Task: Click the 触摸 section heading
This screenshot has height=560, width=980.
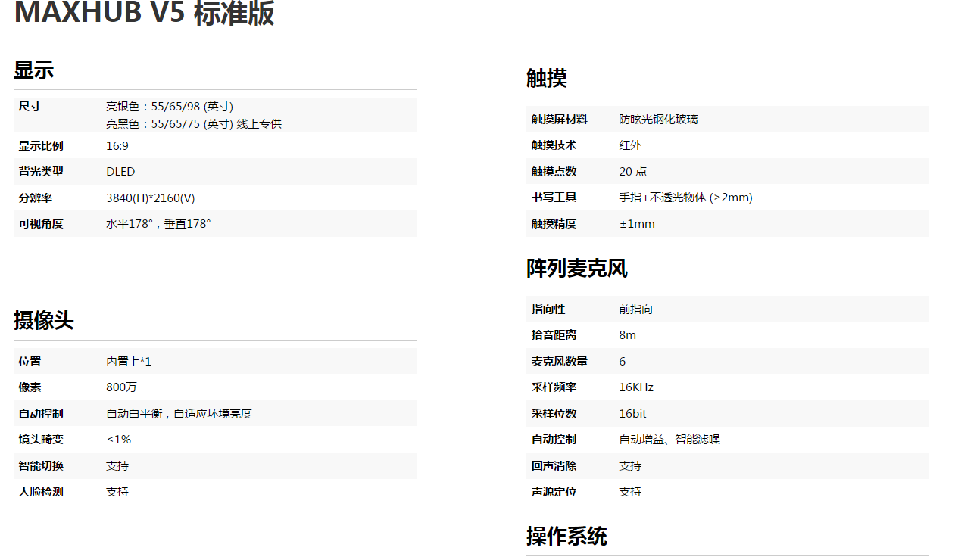Action: coord(547,78)
